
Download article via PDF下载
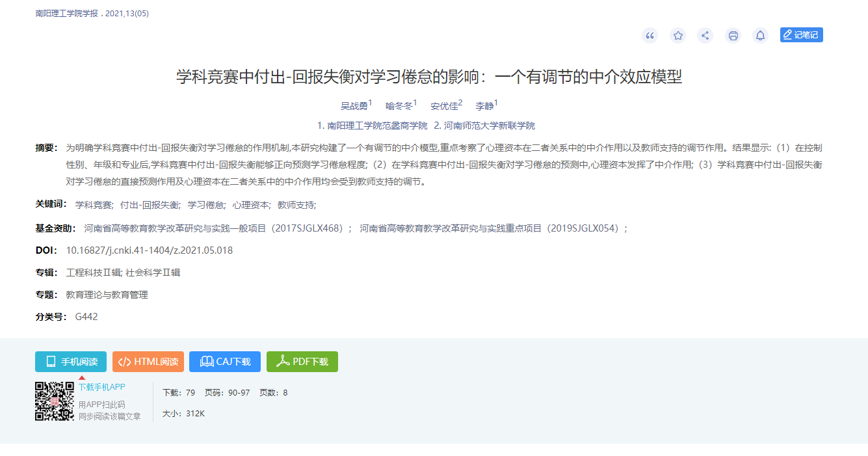(302, 362)
